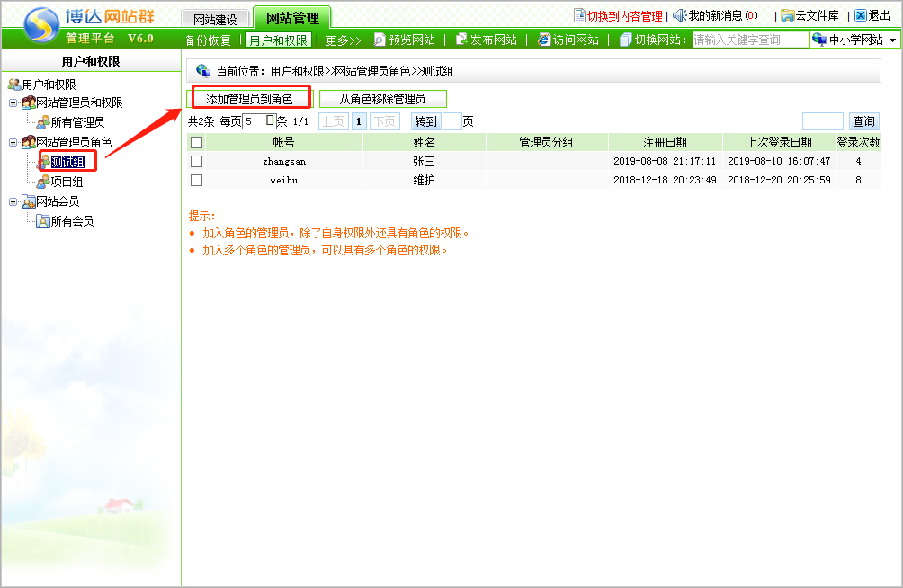Click the exit icon at top right

click(x=860, y=15)
